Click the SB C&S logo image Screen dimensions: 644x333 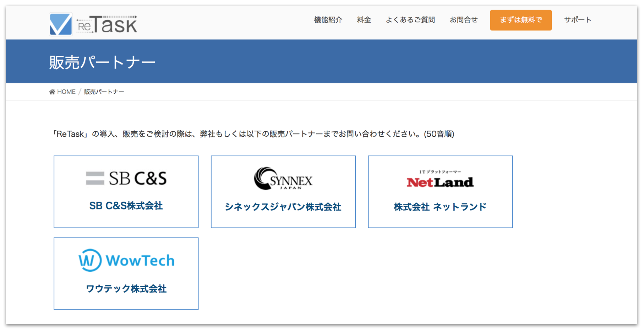(x=126, y=178)
